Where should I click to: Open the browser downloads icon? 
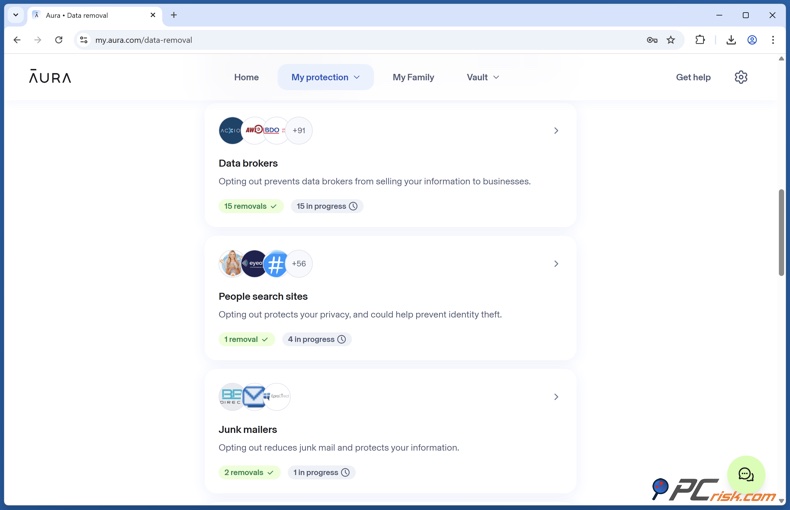(x=731, y=40)
